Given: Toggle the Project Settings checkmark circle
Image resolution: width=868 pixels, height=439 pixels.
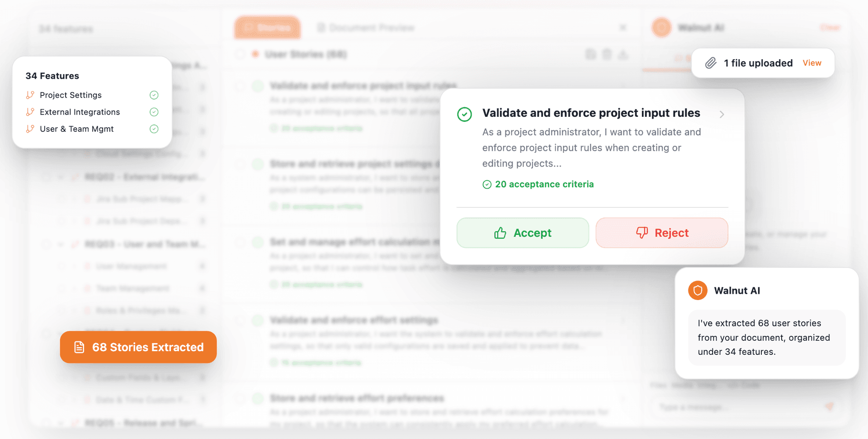Looking at the screenshot, I should (x=154, y=95).
